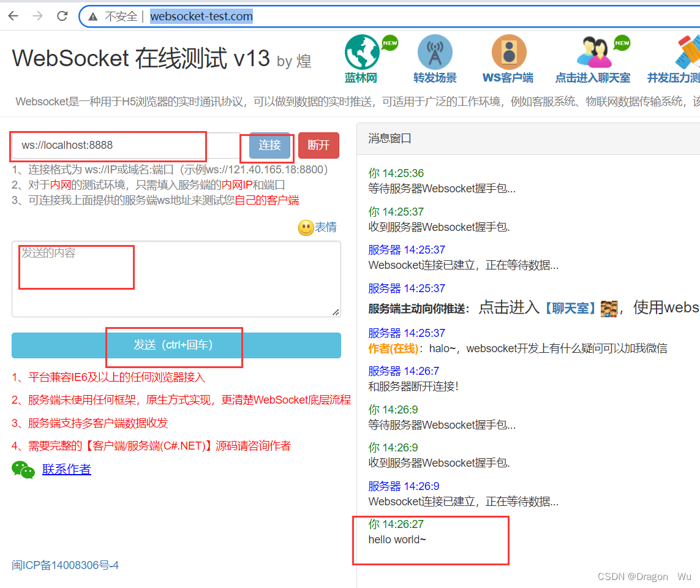Viewport: 700px width, 588px height.
Task: Open the 蓝林网 globe icon
Action: click(x=362, y=52)
